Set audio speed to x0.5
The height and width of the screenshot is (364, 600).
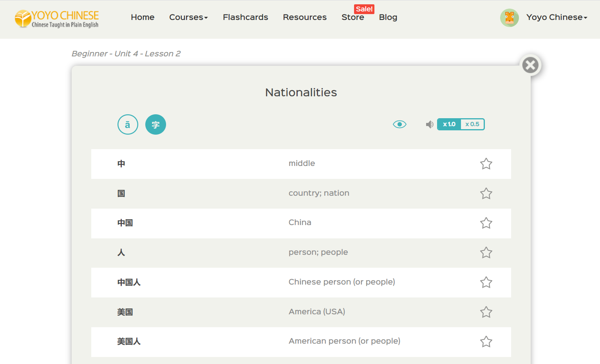(472, 124)
